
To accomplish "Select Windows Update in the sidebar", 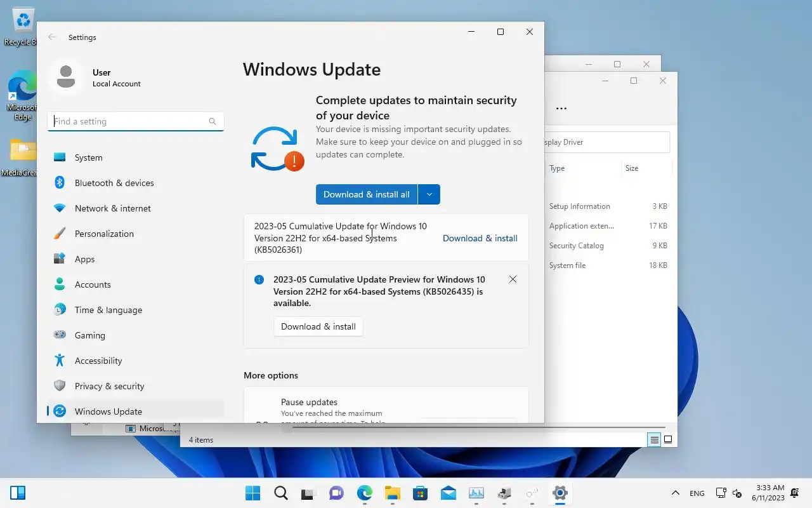I will [x=136, y=411].
